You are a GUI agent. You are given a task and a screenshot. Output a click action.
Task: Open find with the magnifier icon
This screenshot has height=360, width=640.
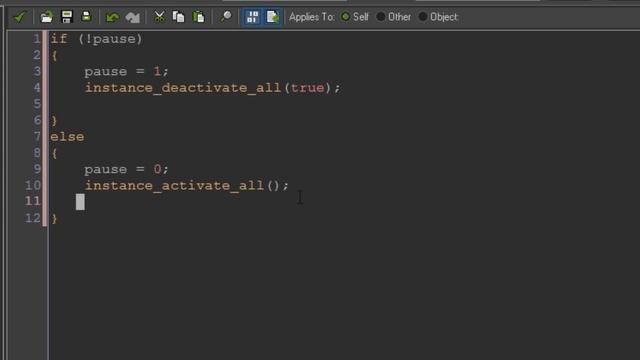226,17
